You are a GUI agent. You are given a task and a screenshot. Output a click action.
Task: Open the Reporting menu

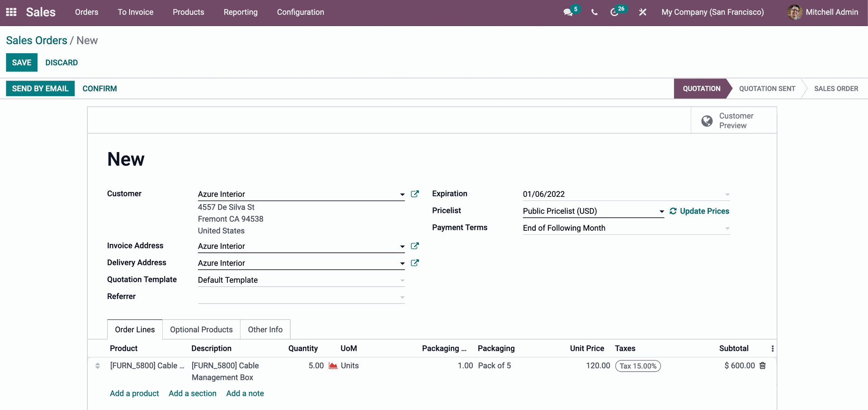pos(241,12)
